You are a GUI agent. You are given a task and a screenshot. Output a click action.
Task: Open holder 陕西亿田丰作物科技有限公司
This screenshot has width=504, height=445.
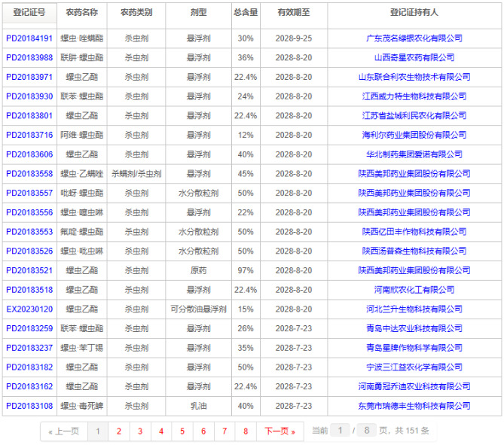(414, 231)
